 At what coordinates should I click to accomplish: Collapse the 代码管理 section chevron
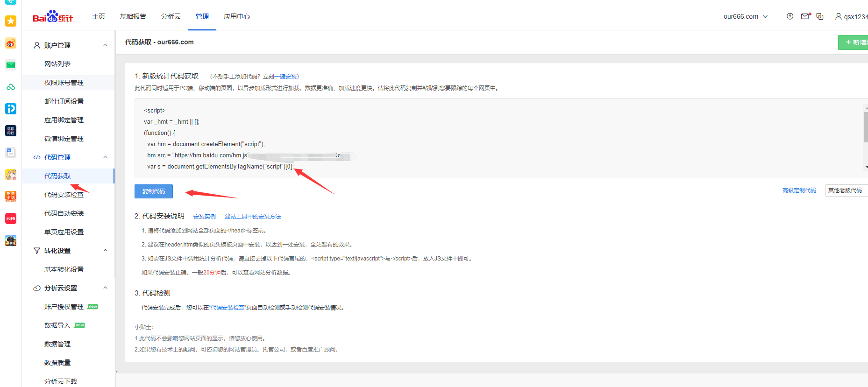coord(105,157)
